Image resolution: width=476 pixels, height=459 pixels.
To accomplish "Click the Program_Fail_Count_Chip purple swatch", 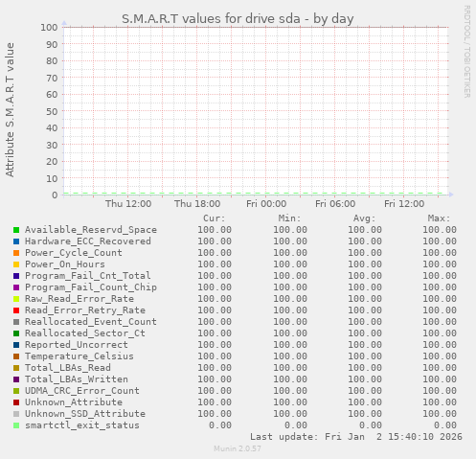I will 16,287.
